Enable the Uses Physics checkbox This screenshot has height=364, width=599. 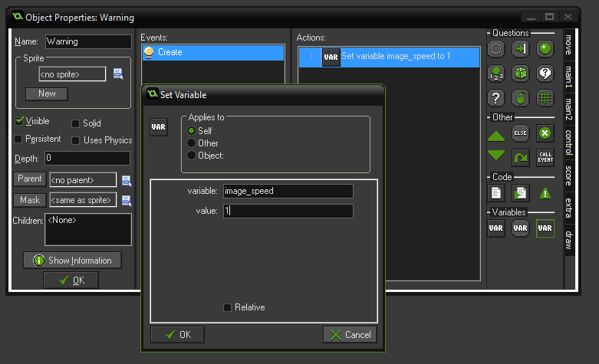(x=76, y=140)
